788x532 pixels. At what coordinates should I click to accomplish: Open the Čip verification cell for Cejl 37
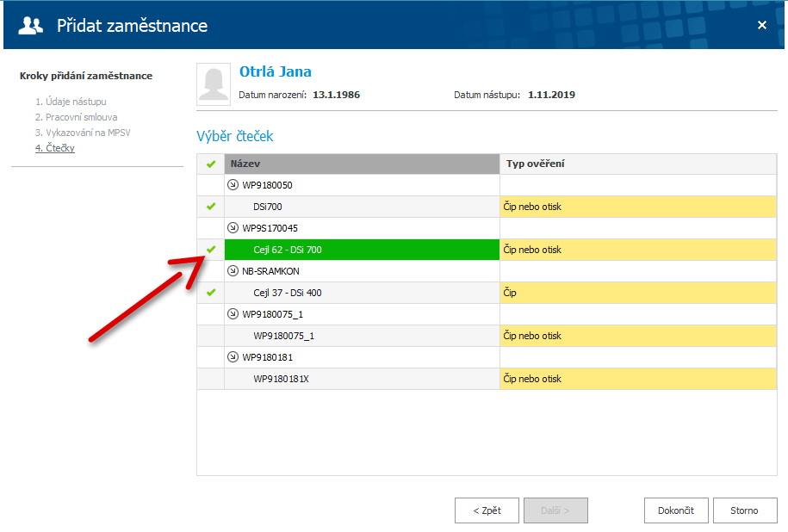pos(638,293)
